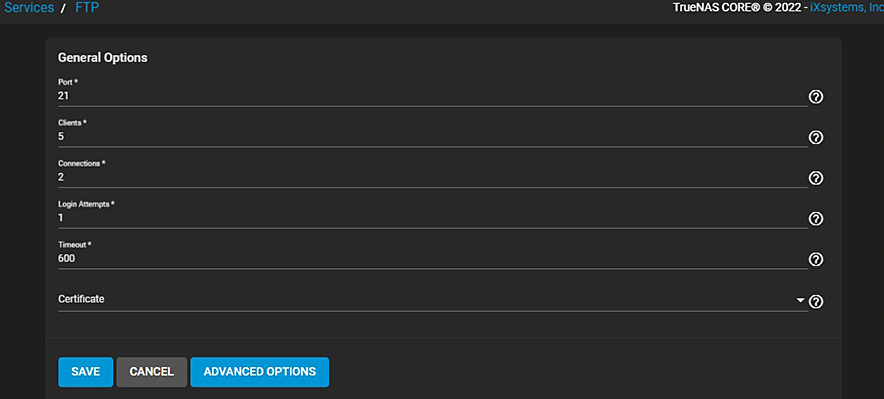Viewport: 884px width, 399px height.
Task: Click the Port input showing 21
Action: coord(432,96)
